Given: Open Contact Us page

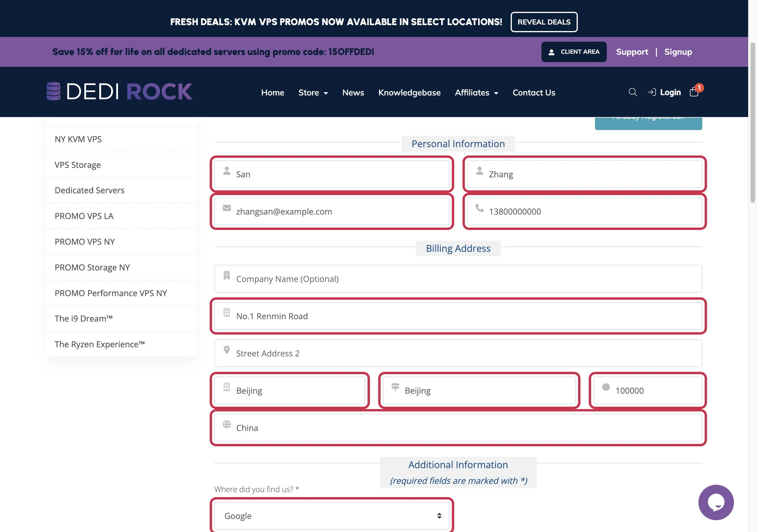Looking at the screenshot, I should point(534,93).
